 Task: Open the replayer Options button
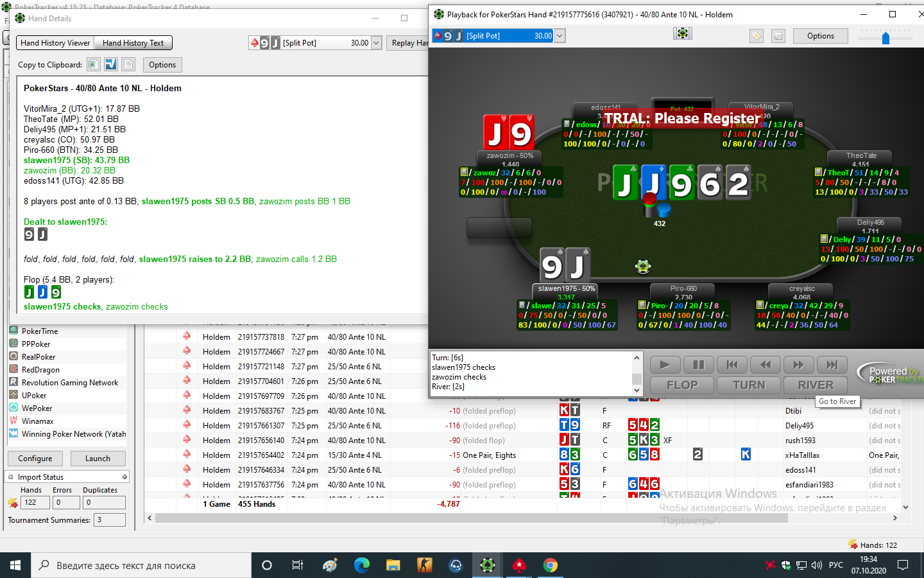pos(821,36)
